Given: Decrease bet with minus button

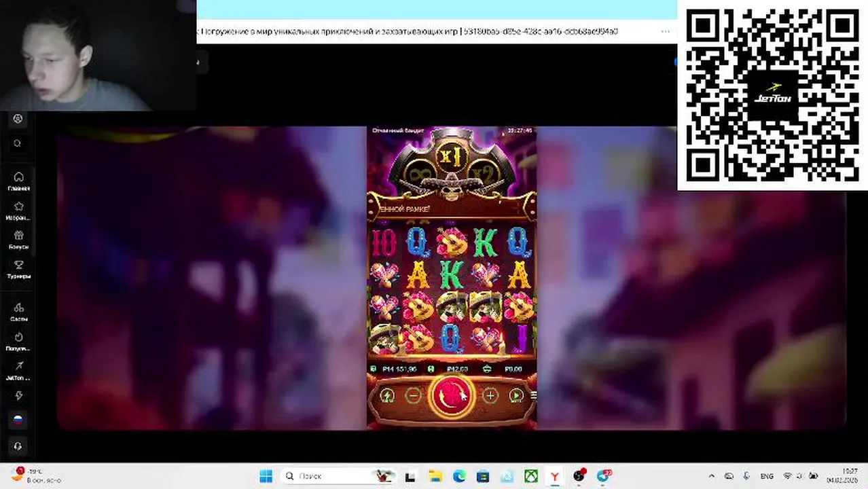Looking at the screenshot, I should pos(413,395).
